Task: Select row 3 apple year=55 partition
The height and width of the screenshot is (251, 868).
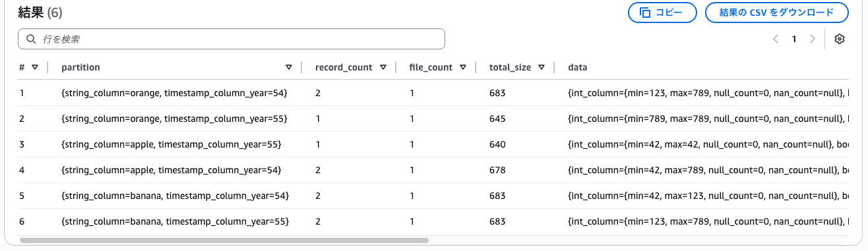Action: (171, 144)
